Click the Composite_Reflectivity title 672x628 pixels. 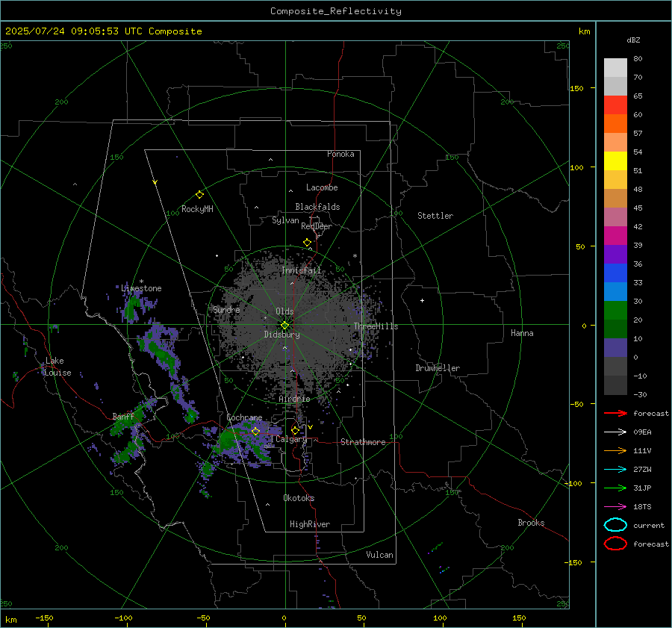(336, 11)
